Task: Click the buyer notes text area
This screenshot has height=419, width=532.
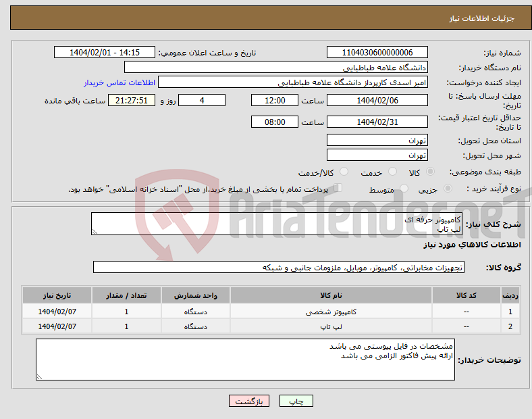Action: [x=245, y=360]
